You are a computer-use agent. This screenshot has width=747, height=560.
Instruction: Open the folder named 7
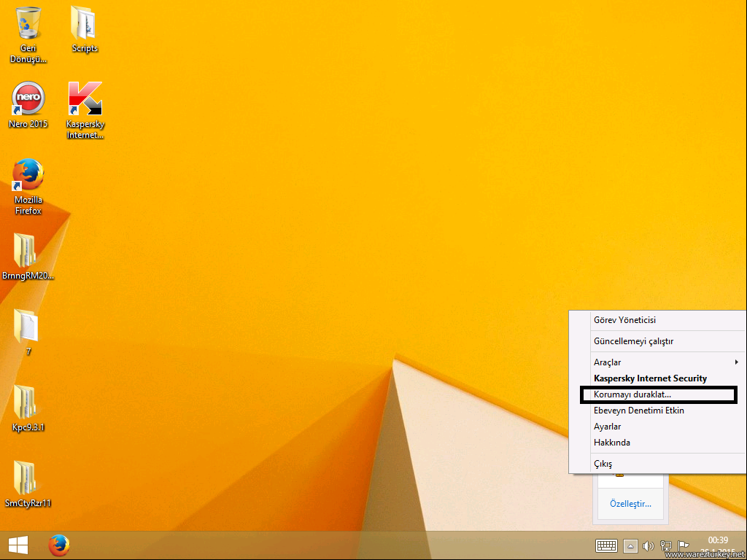coord(28,326)
